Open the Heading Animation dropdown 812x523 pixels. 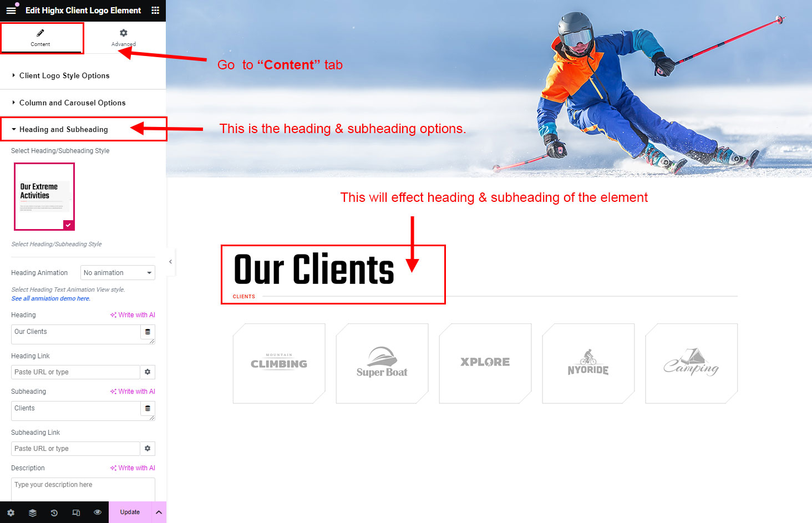[x=118, y=273]
